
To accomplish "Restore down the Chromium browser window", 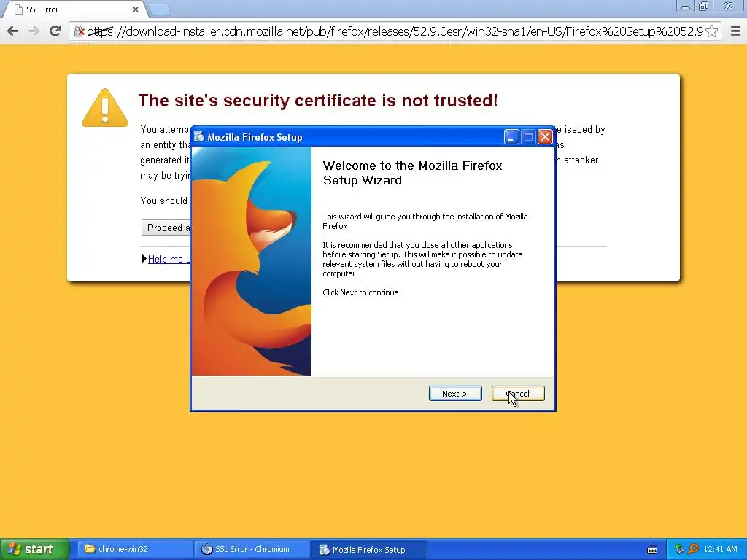I will tap(704, 7).
